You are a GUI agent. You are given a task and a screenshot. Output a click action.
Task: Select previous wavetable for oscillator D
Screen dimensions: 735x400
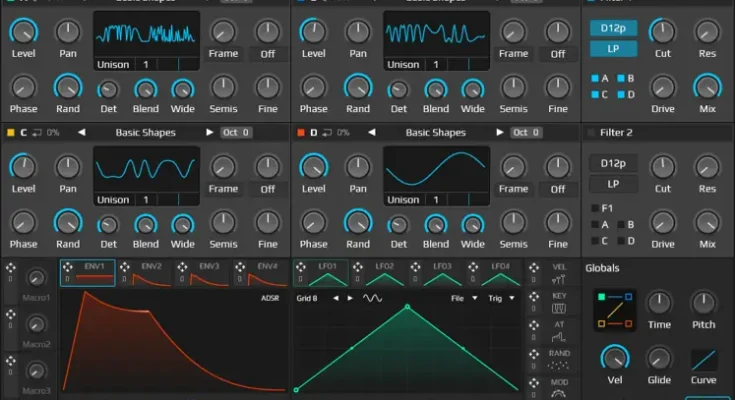pos(372,132)
